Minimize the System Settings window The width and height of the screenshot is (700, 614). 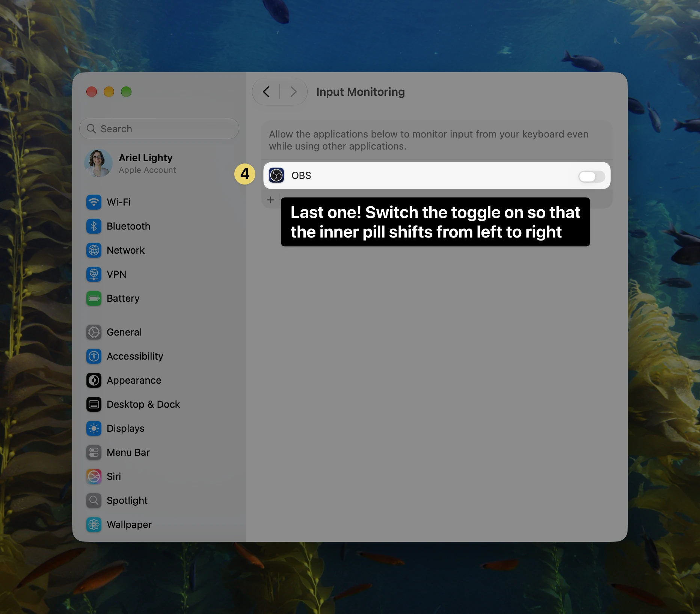coord(109,92)
